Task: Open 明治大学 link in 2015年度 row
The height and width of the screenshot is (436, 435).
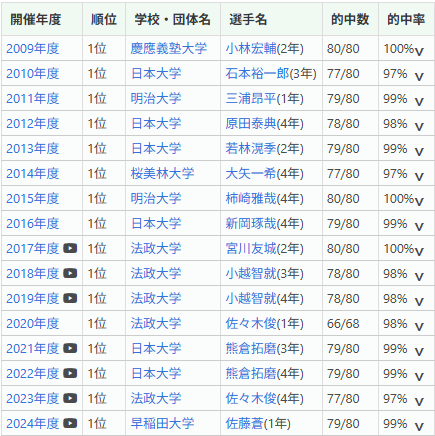Action: click(x=156, y=199)
